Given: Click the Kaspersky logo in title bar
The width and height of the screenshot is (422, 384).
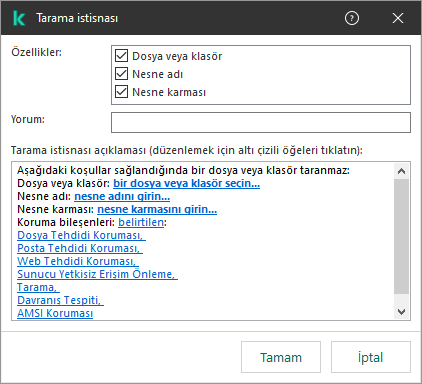Looking at the screenshot, I should pos(19,18).
